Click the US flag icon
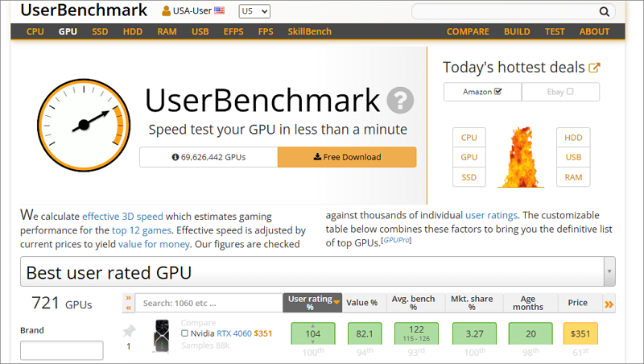The image size is (644, 364). click(x=219, y=10)
